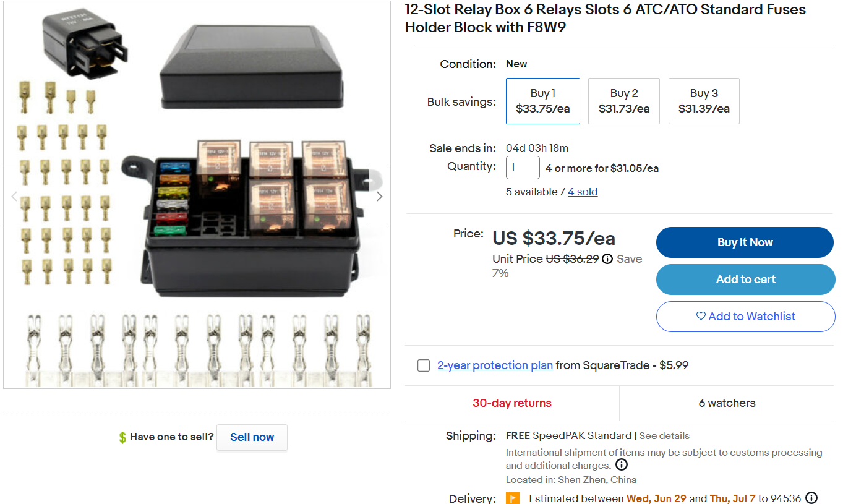The height and width of the screenshot is (504, 843).
Task: Open the unit price info icon
Action: point(607,259)
